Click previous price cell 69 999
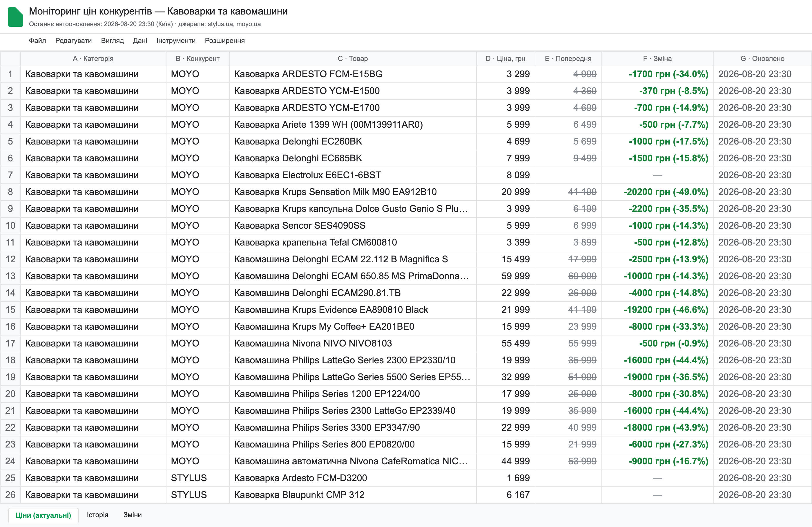 tap(568, 276)
